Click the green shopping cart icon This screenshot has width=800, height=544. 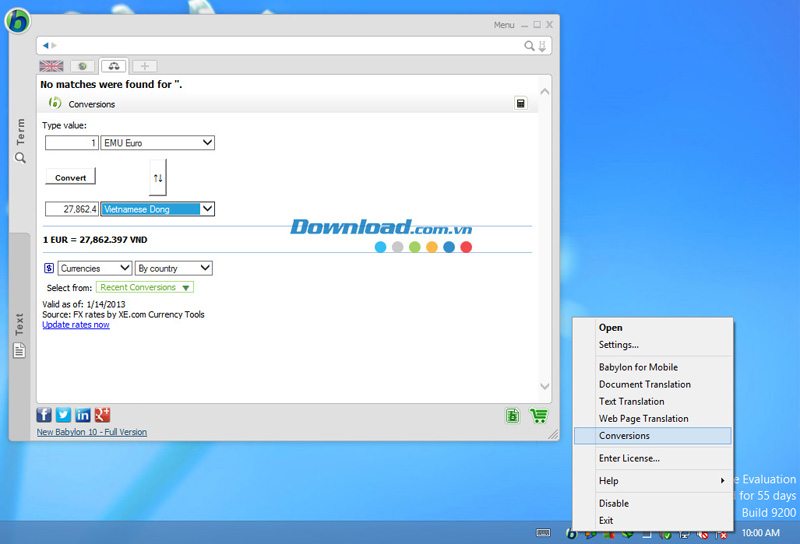[x=538, y=416]
